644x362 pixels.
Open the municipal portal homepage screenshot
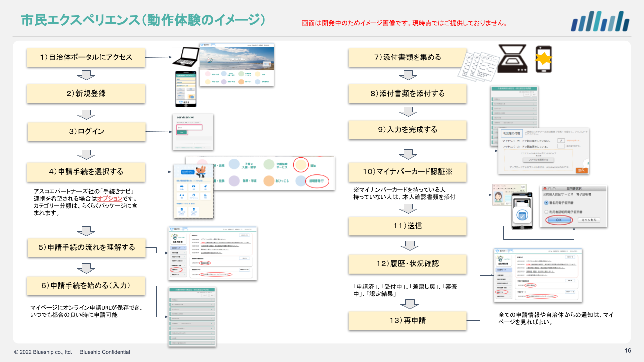[x=236, y=65]
